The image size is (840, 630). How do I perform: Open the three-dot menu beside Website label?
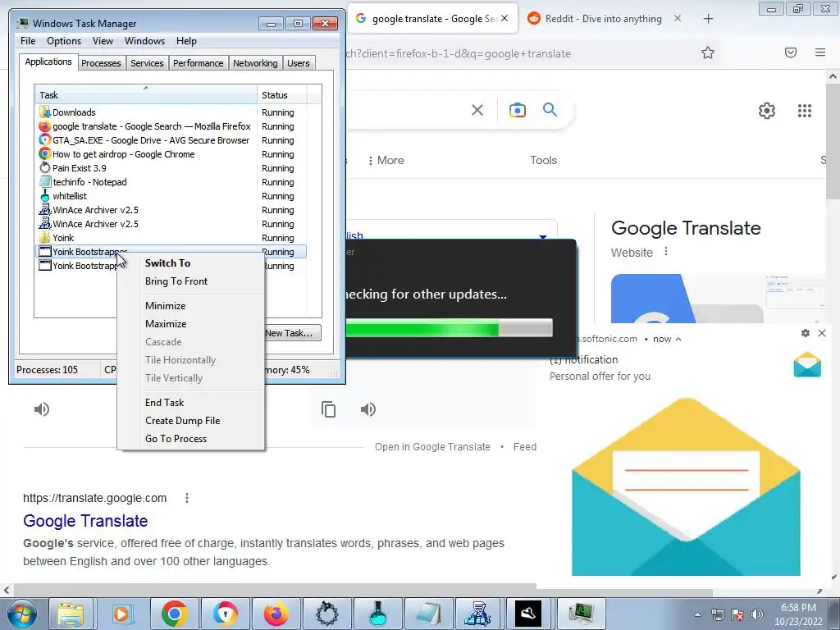click(666, 251)
